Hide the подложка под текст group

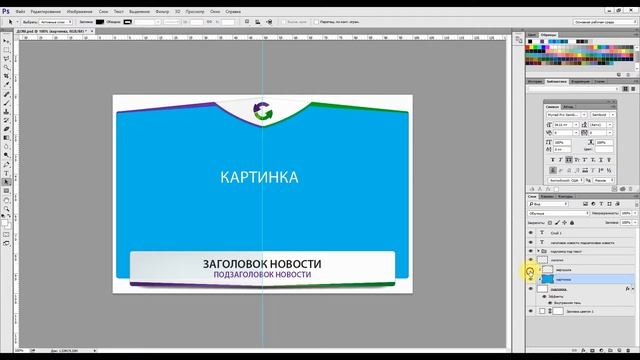coord(531,251)
